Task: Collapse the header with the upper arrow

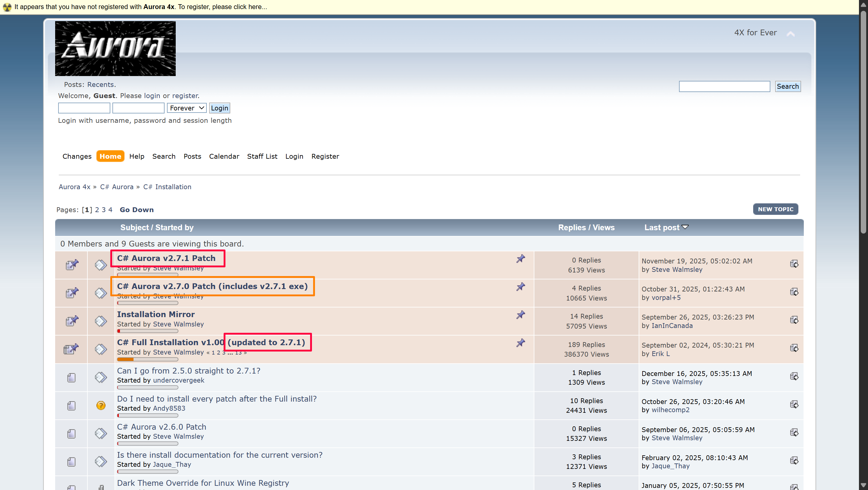Action: [791, 34]
